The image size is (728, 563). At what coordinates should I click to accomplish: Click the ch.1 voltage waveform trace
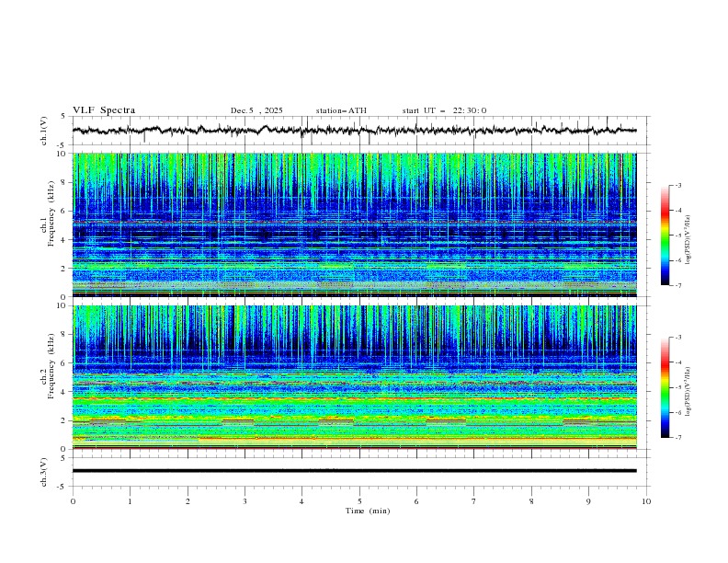pos(354,131)
